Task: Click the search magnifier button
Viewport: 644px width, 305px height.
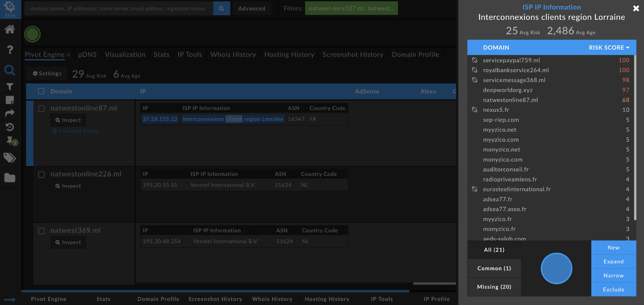Action: coord(222,8)
